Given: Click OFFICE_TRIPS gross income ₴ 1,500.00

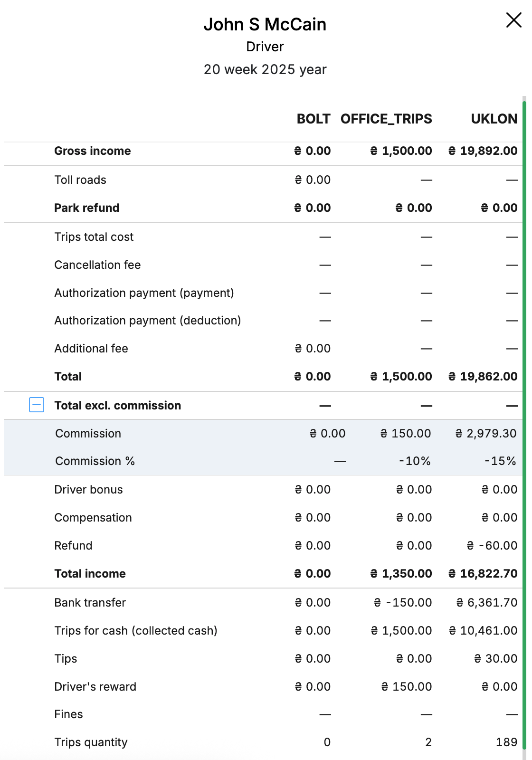Looking at the screenshot, I should point(401,151).
